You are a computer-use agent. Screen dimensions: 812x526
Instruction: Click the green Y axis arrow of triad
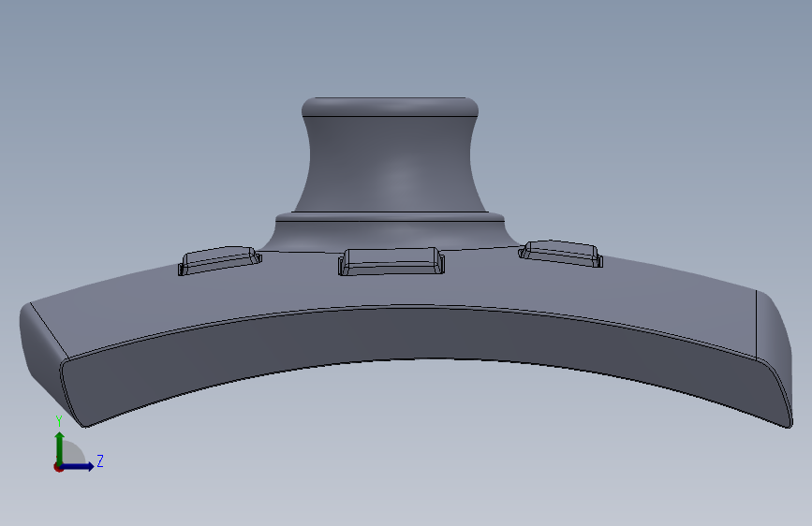(x=60, y=446)
